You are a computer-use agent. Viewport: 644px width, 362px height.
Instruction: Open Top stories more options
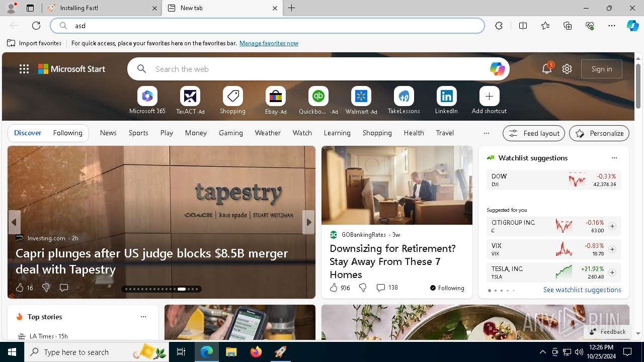click(x=143, y=317)
